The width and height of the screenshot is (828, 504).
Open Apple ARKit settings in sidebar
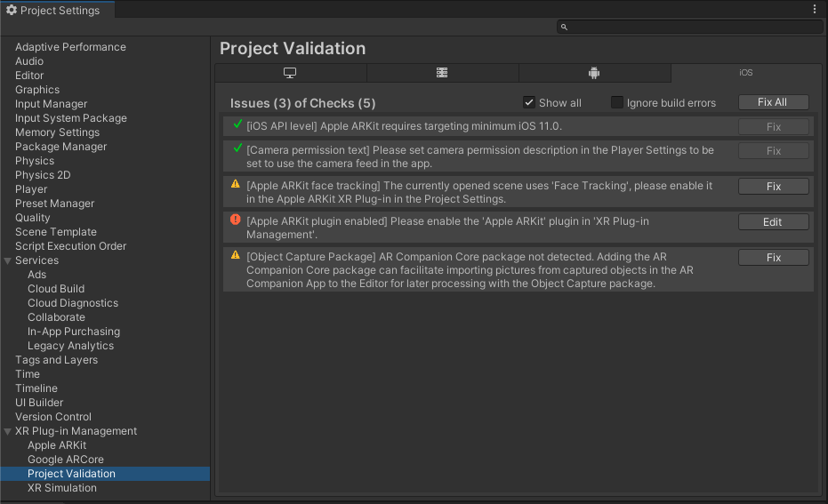(x=57, y=445)
